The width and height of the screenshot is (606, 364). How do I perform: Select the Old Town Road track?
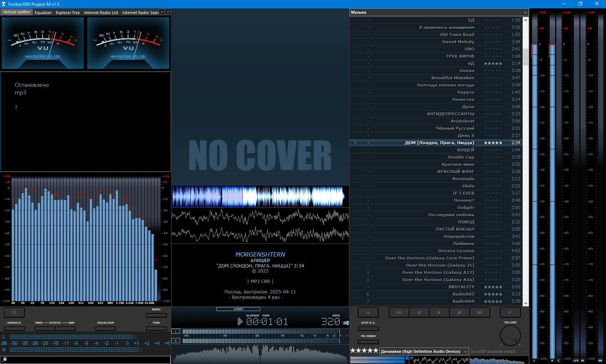coord(436,35)
